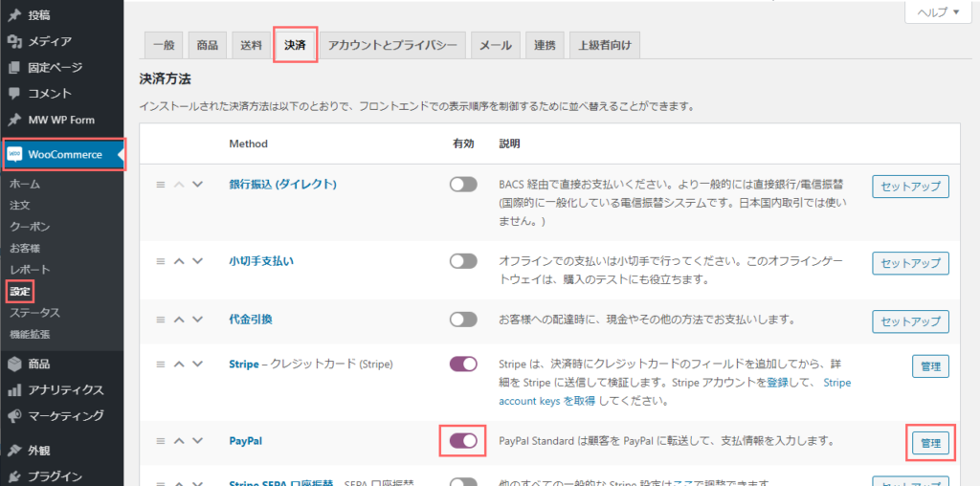Move 代金引換 up with its up arrow
This screenshot has height=486, width=980.
(179, 320)
